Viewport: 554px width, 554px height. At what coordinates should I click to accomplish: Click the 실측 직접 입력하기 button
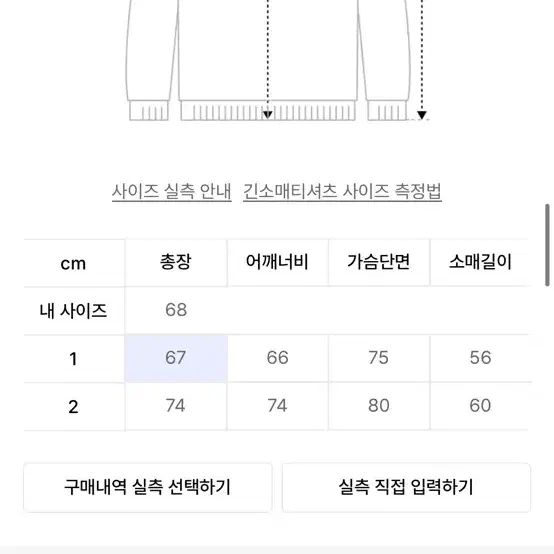click(x=406, y=487)
